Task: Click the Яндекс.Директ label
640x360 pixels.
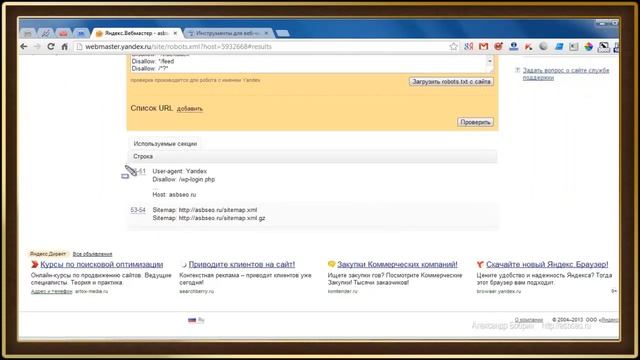Action: pyautogui.click(x=47, y=254)
